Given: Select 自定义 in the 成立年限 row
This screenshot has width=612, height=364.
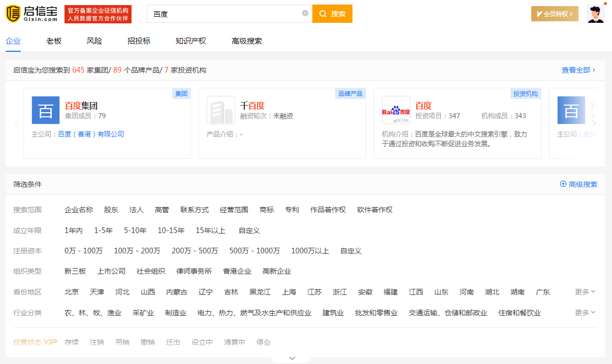Looking at the screenshot, I should [x=249, y=230].
